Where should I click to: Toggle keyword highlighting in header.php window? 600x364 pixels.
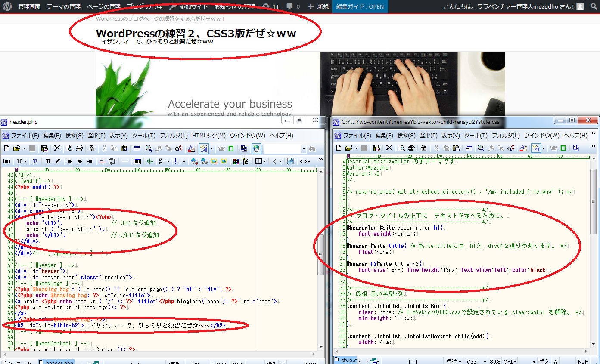click(204, 148)
